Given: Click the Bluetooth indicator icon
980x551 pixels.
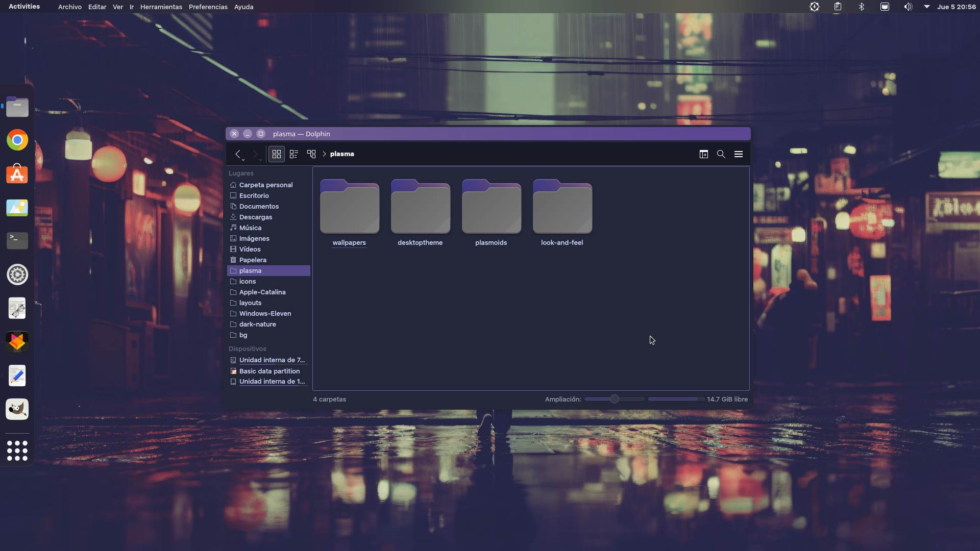Looking at the screenshot, I should (862, 7).
